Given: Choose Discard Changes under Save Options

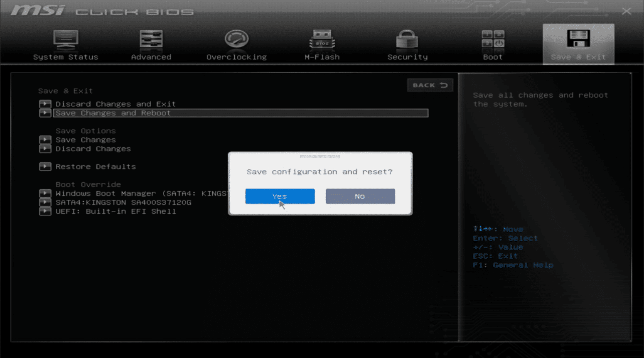Looking at the screenshot, I should pyautogui.click(x=93, y=149).
